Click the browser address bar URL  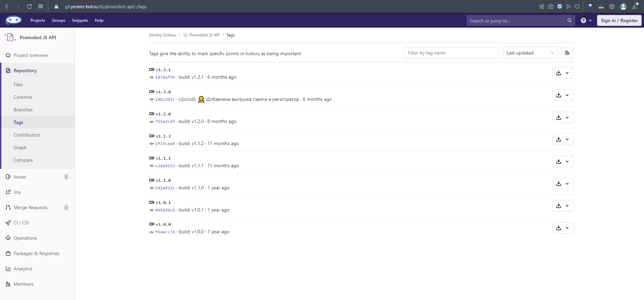point(106,6)
